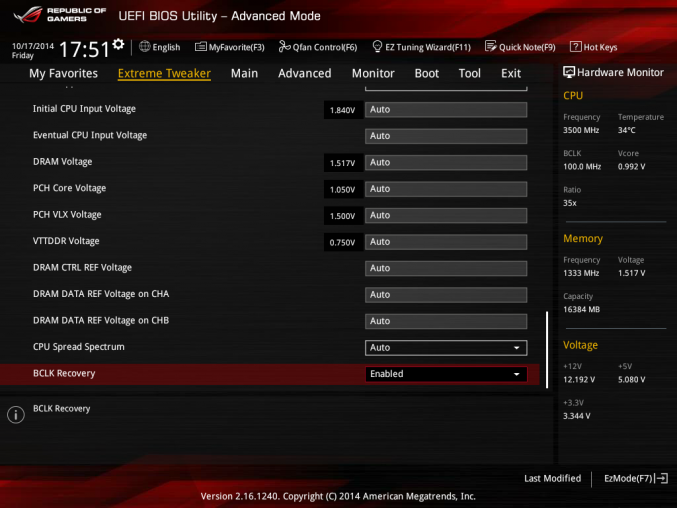The height and width of the screenshot is (508, 677).
Task: Switch to the Advanced tab
Action: point(304,73)
